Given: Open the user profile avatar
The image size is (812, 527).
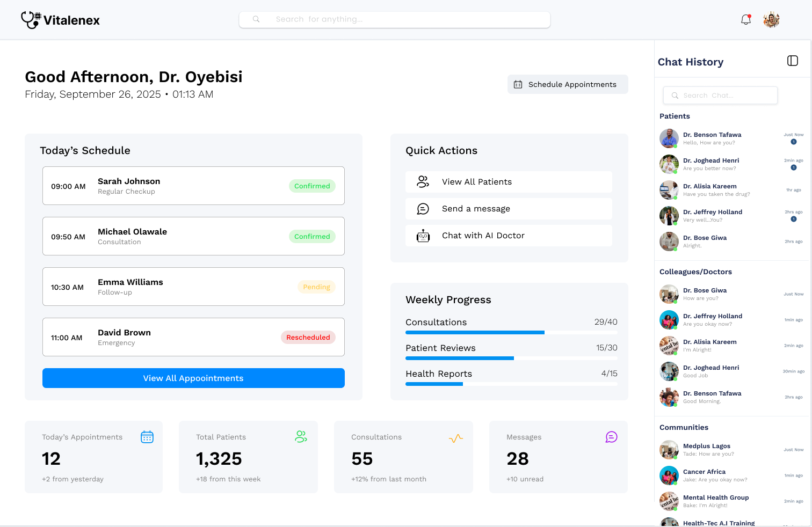Looking at the screenshot, I should [771, 20].
